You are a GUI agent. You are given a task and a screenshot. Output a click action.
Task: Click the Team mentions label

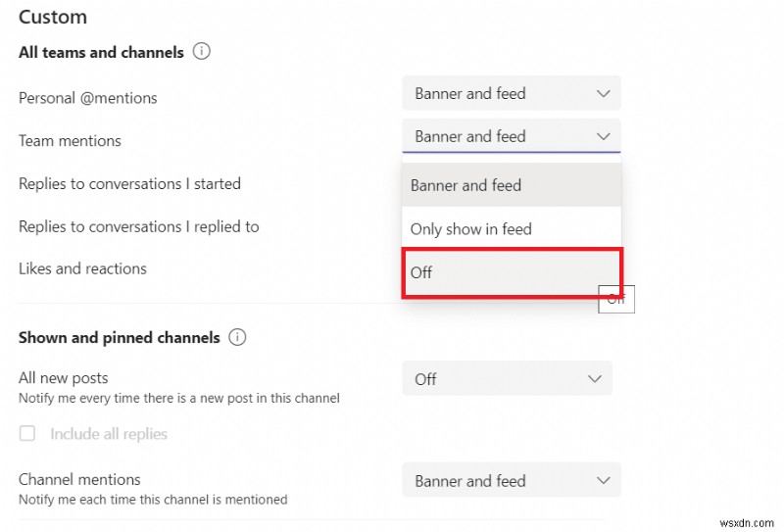70,141
